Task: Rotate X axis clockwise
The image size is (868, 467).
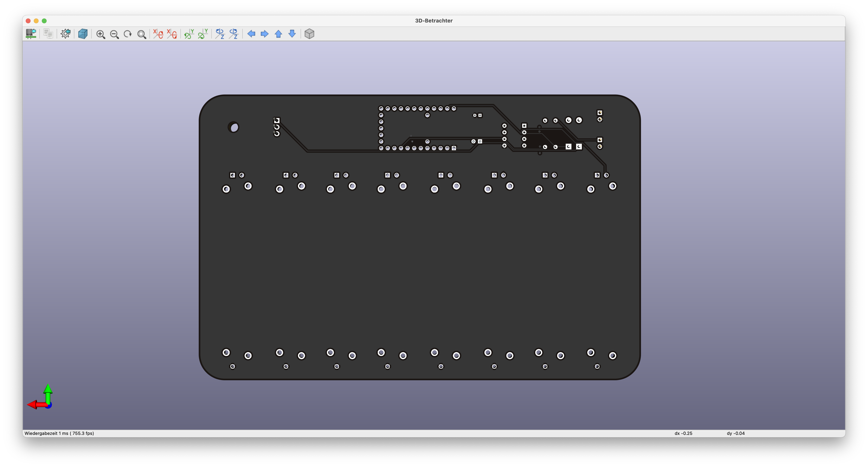Action: click(x=158, y=34)
